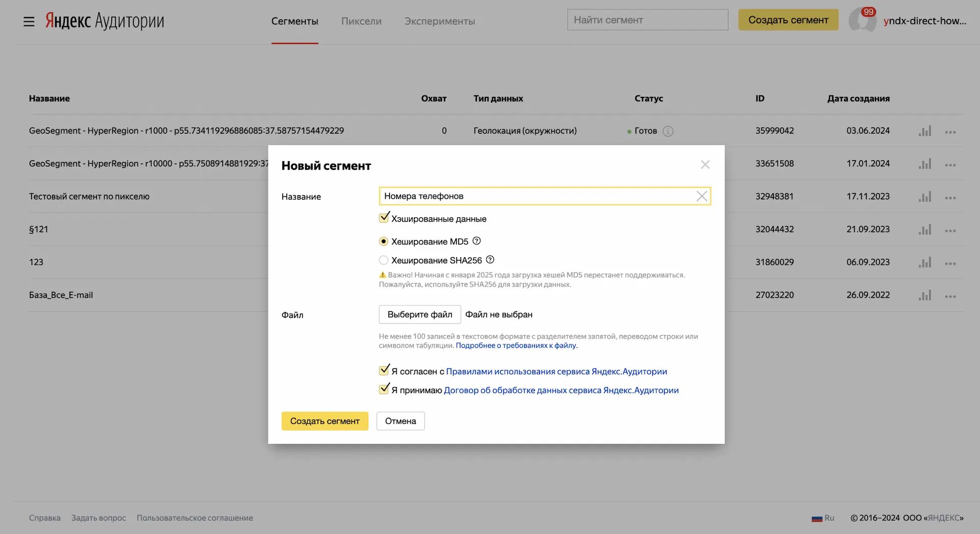This screenshot has height=534, width=980.
Task: Close the Новый сегмент dialog
Action: pyautogui.click(x=705, y=165)
